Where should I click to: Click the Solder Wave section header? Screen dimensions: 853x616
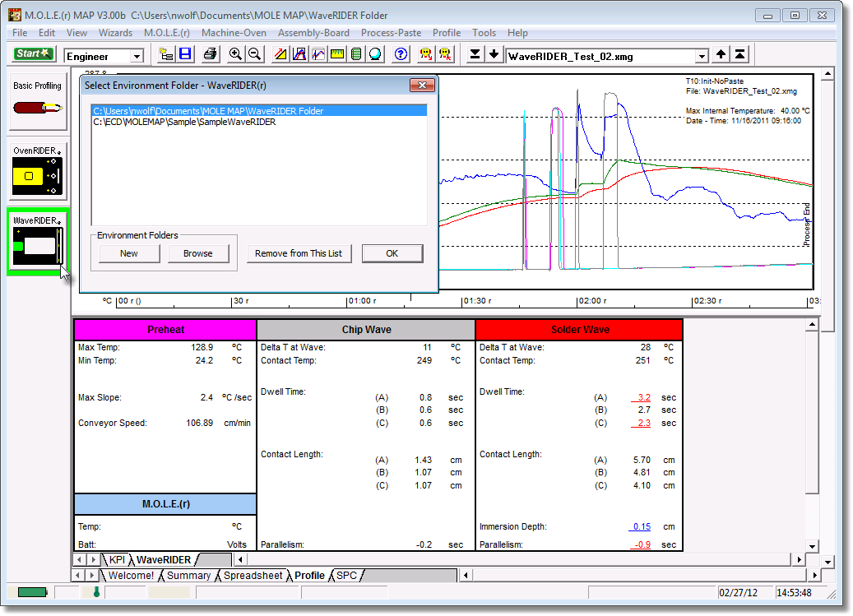(579, 330)
